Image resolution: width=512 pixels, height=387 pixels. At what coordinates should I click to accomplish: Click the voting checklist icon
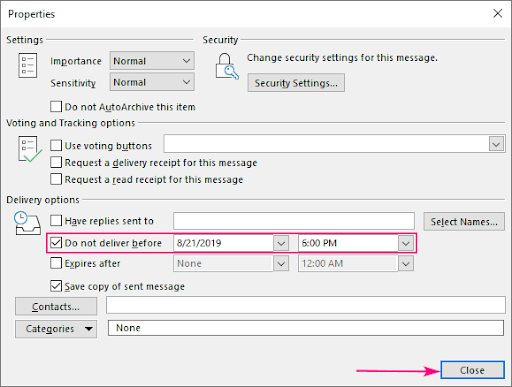(x=30, y=149)
